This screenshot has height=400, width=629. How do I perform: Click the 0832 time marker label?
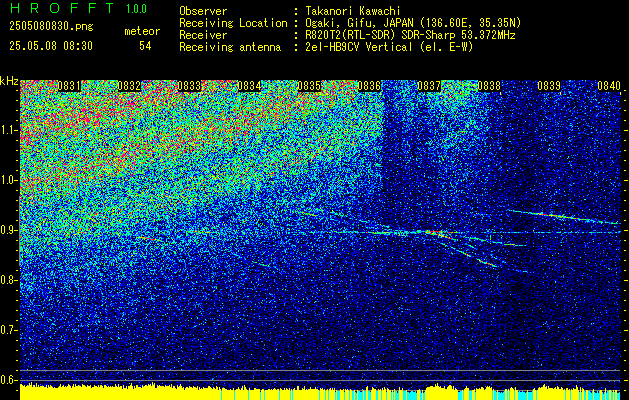click(x=129, y=86)
